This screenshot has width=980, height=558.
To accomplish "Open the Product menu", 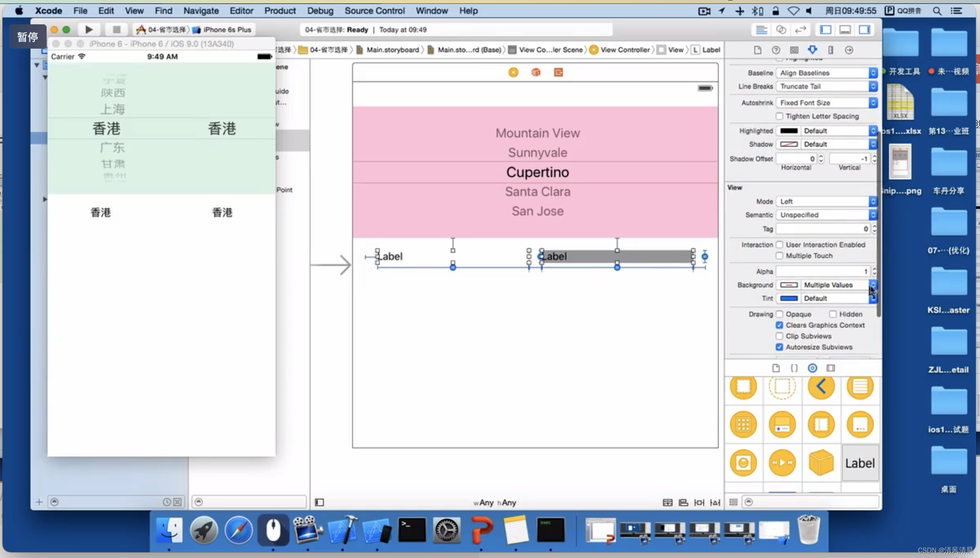I will coord(280,11).
